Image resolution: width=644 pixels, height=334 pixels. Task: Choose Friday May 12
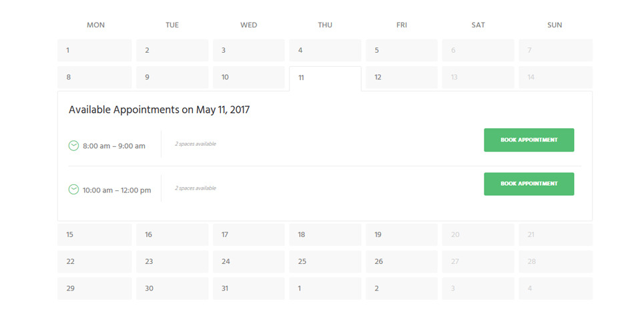point(402,77)
